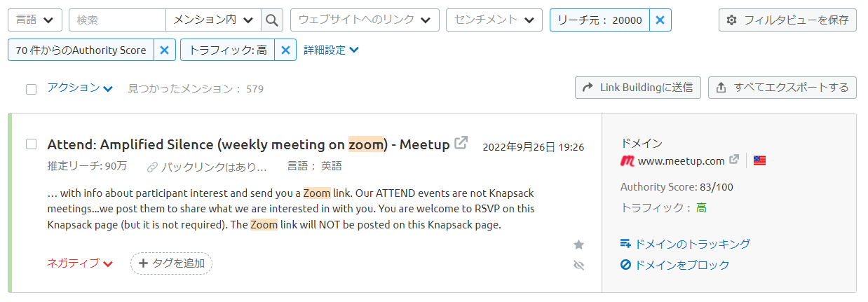Click inside the 検索 input field
This screenshot has width=868, height=302.
117,20
